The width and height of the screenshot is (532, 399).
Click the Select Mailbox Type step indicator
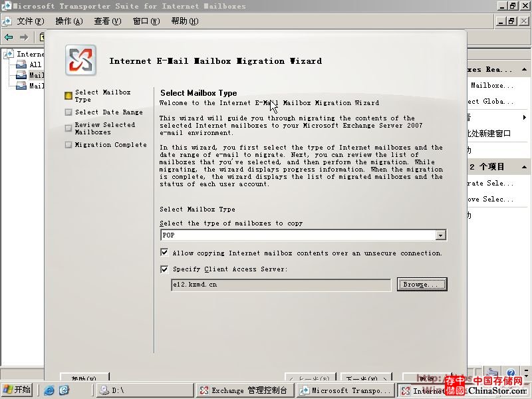coord(68,96)
